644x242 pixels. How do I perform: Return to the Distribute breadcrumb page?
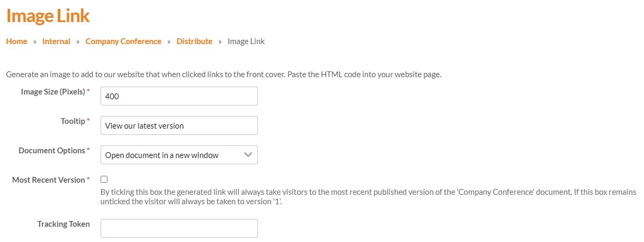point(194,41)
